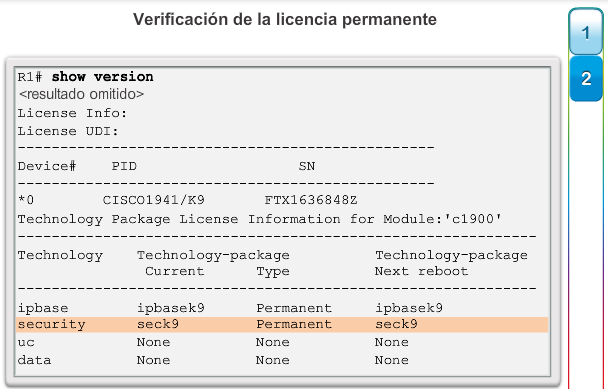This screenshot has width=608, height=389.
Task: Click the serial number FTX1636848Z
Action: click(x=311, y=200)
